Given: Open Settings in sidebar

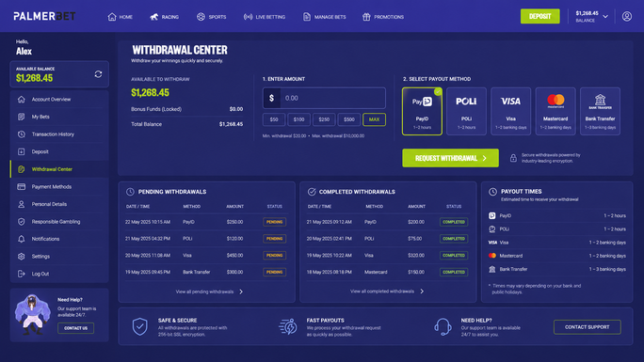Looking at the screenshot, I should (59, 257).
